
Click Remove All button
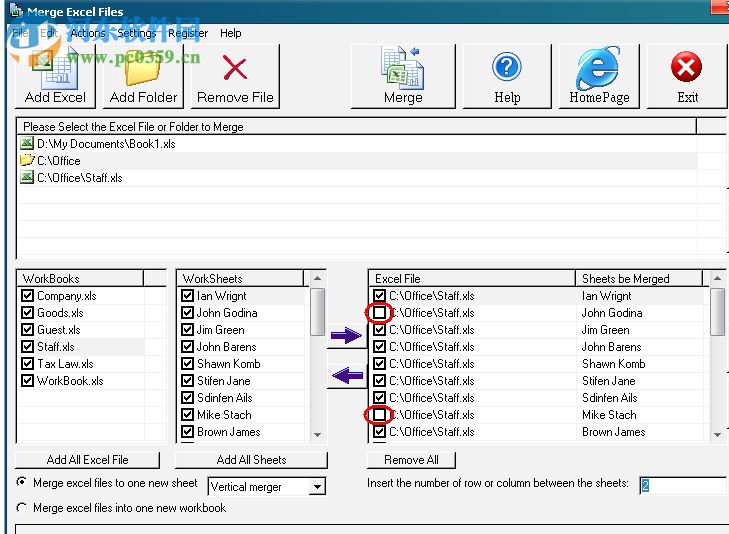pos(411,460)
